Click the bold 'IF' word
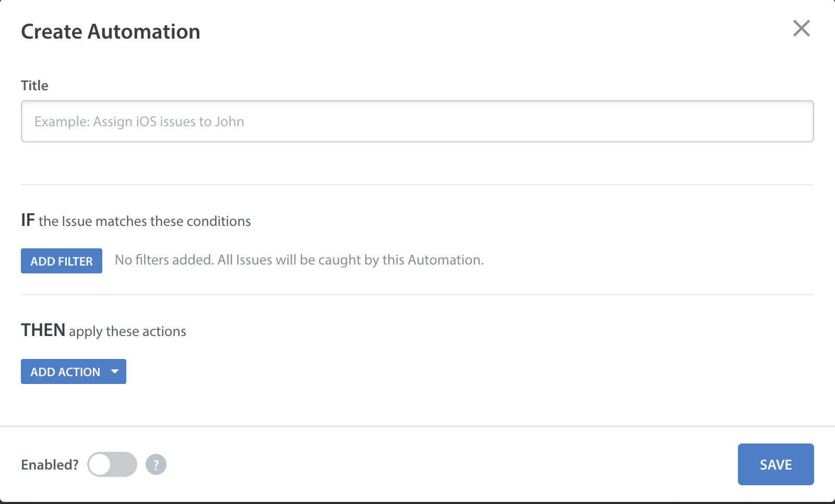This screenshot has width=835, height=504. click(28, 220)
